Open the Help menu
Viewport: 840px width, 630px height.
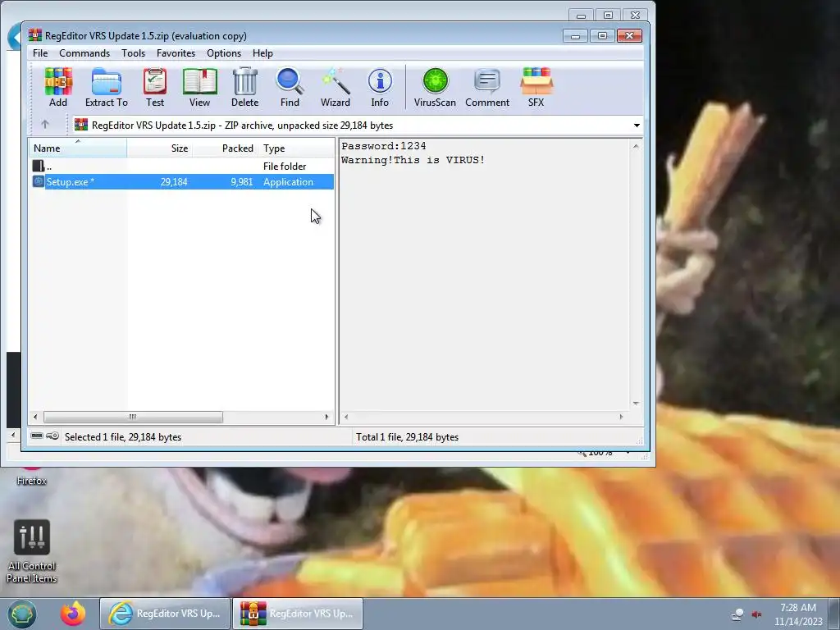click(x=262, y=53)
